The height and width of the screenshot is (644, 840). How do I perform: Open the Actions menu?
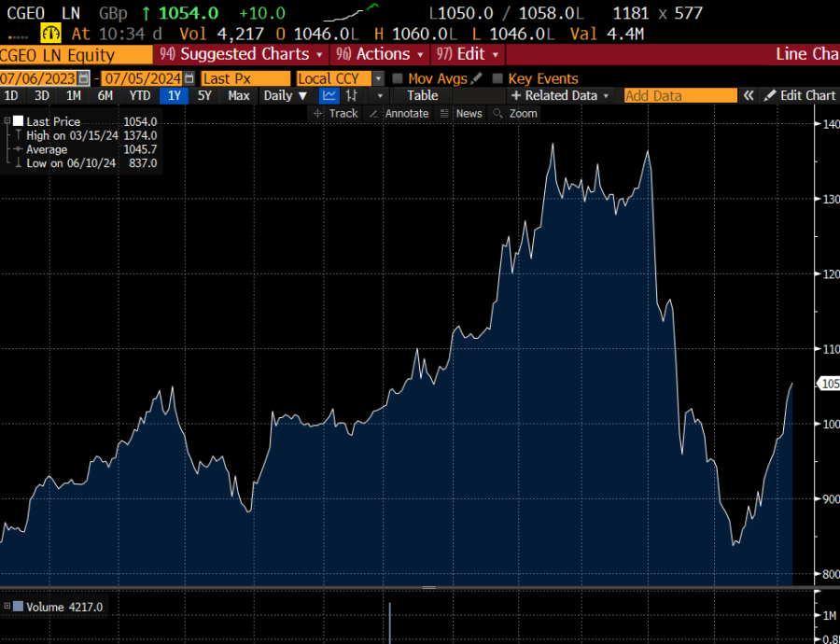(x=382, y=54)
